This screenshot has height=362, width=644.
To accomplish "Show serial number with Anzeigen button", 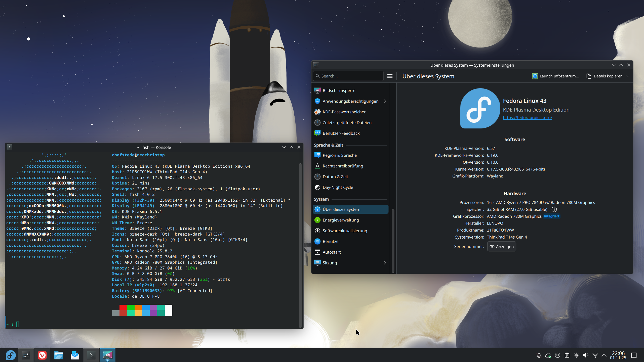I will (502, 247).
